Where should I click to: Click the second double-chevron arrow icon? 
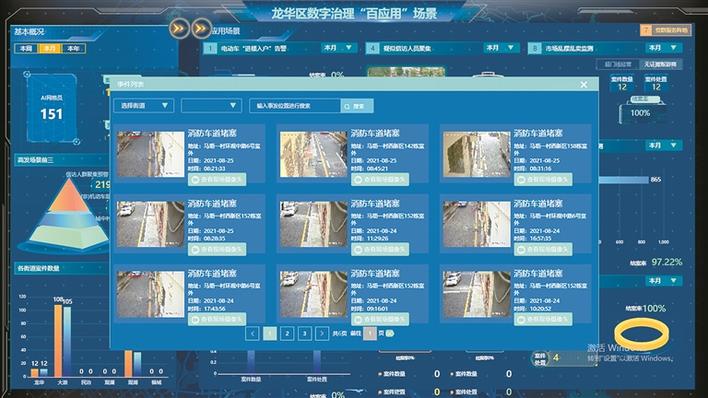pos(201,29)
